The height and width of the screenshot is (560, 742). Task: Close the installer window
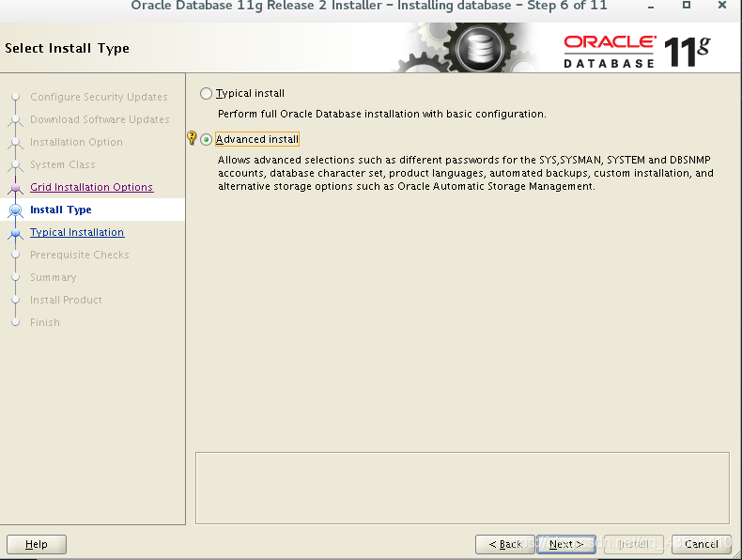pos(722,6)
